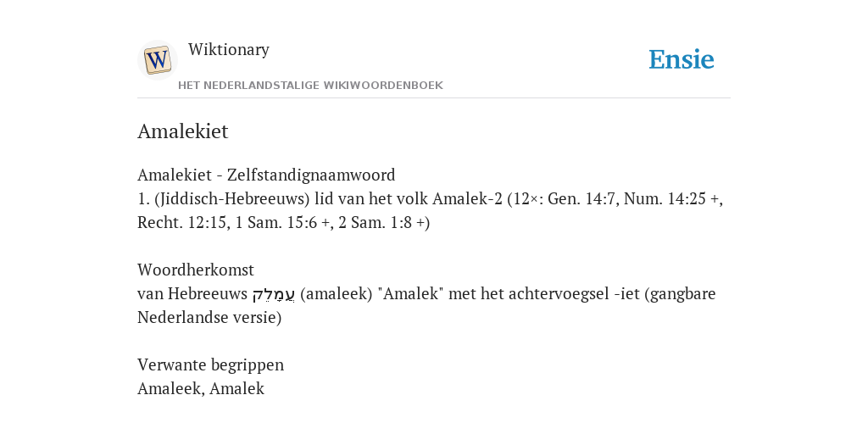The image size is (868, 434).
Task: Open the Ensie logo link
Action: coord(682,59)
